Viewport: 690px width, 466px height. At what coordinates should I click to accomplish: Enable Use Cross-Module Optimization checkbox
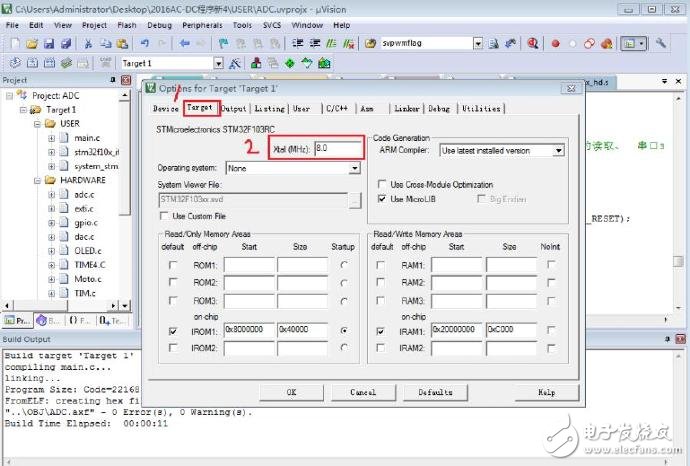pyautogui.click(x=382, y=184)
